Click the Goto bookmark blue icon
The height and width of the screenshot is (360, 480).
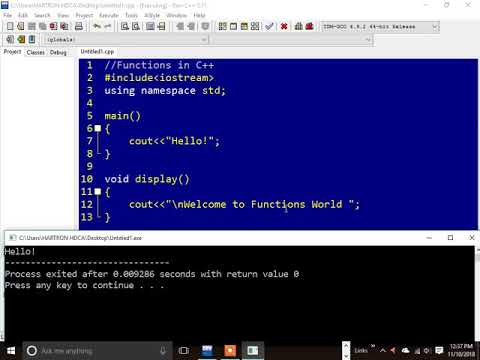point(32,39)
